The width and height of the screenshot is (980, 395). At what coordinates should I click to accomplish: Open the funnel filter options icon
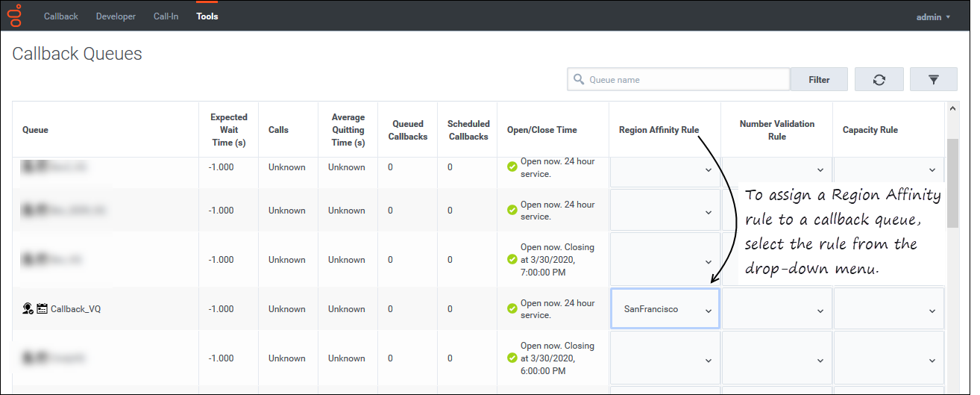click(x=932, y=80)
